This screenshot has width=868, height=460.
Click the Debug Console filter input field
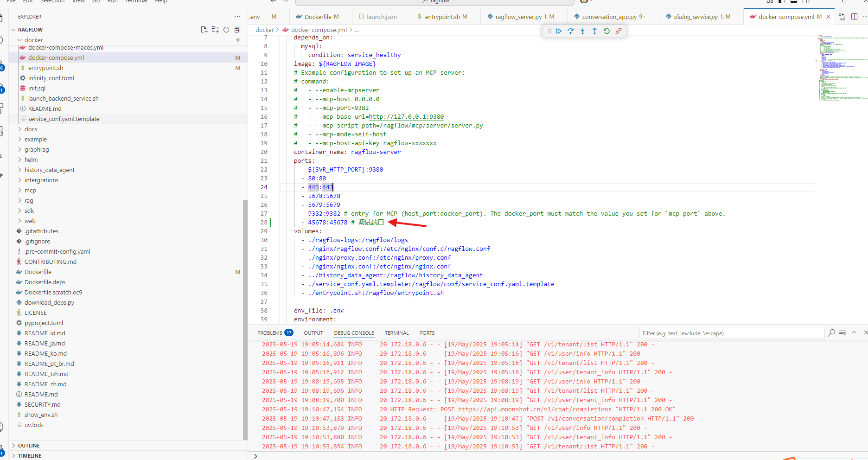click(x=733, y=332)
